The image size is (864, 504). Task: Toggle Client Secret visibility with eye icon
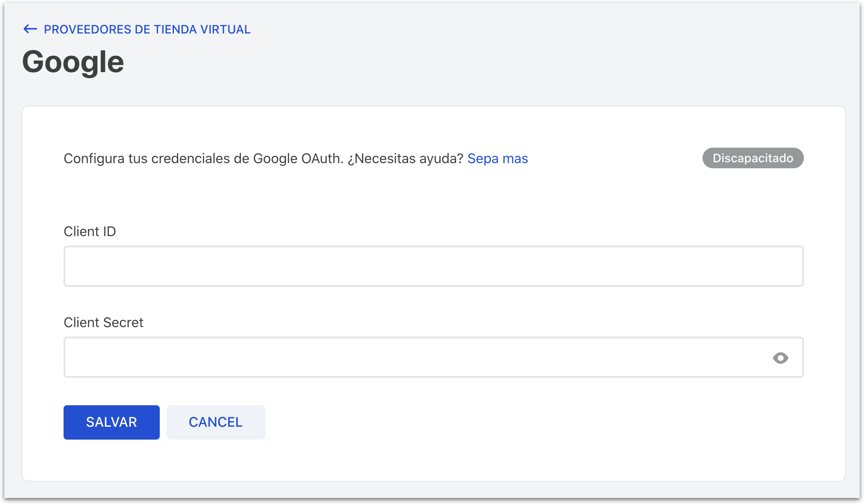(781, 357)
